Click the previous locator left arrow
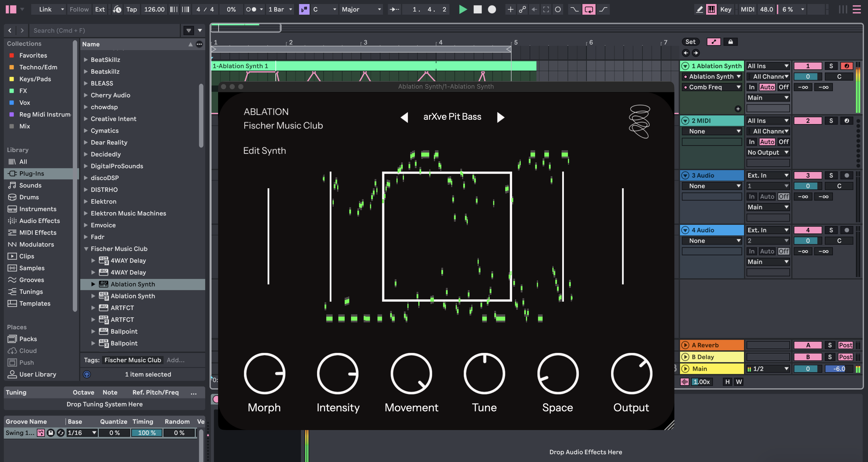Screen dimensions: 868x462 [x=686, y=53]
